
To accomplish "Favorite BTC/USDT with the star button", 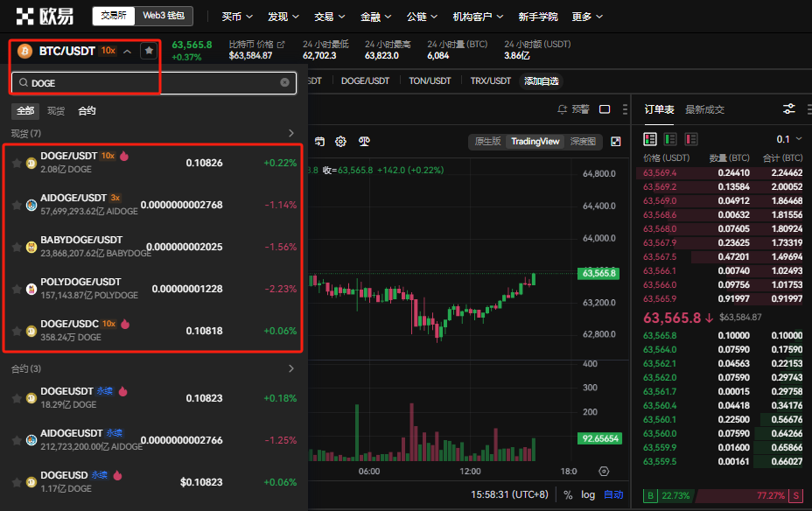I will (x=149, y=51).
